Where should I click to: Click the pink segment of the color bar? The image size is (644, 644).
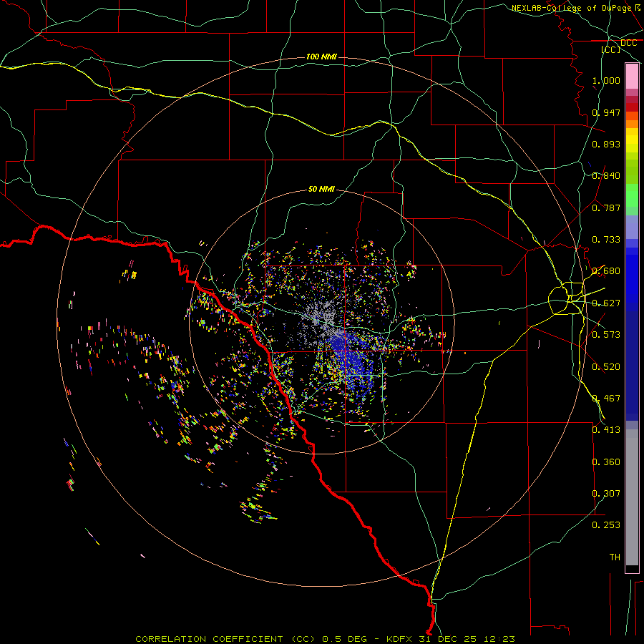632,77
